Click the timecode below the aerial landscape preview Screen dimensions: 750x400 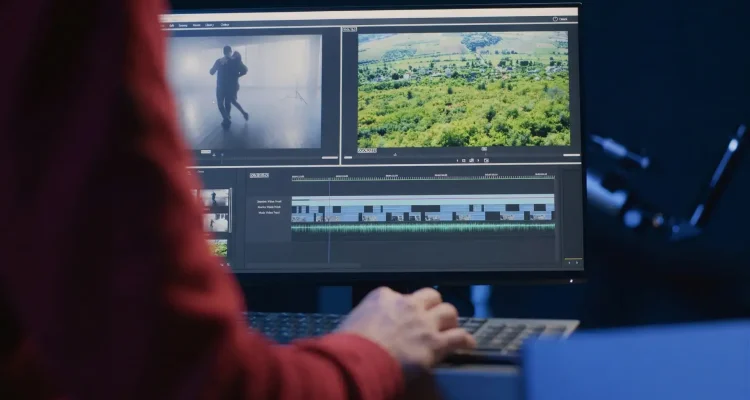pos(367,151)
